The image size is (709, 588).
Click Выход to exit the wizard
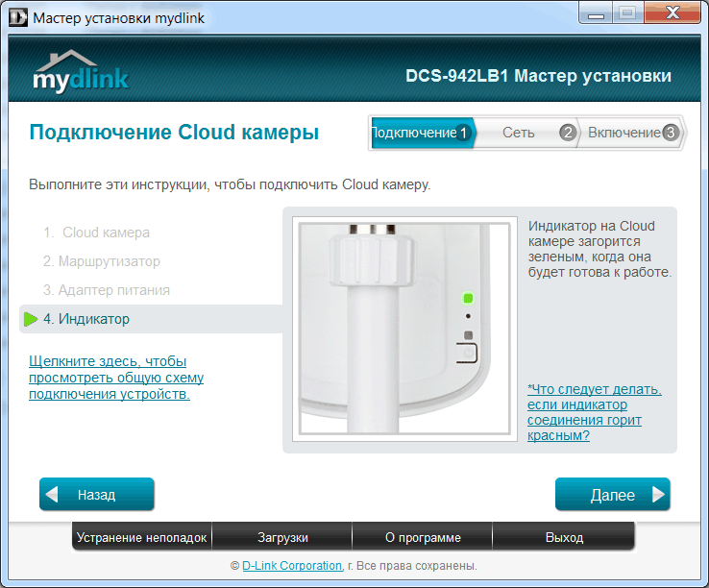tap(564, 537)
